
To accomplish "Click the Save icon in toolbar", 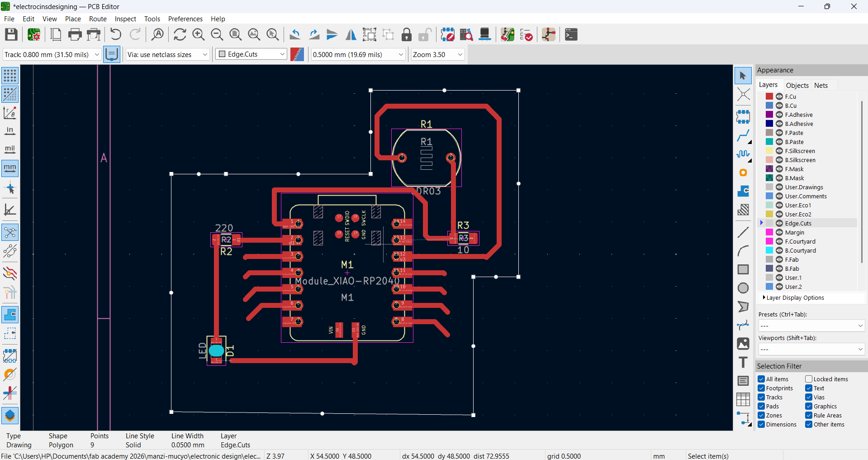I will (x=11, y=34).
